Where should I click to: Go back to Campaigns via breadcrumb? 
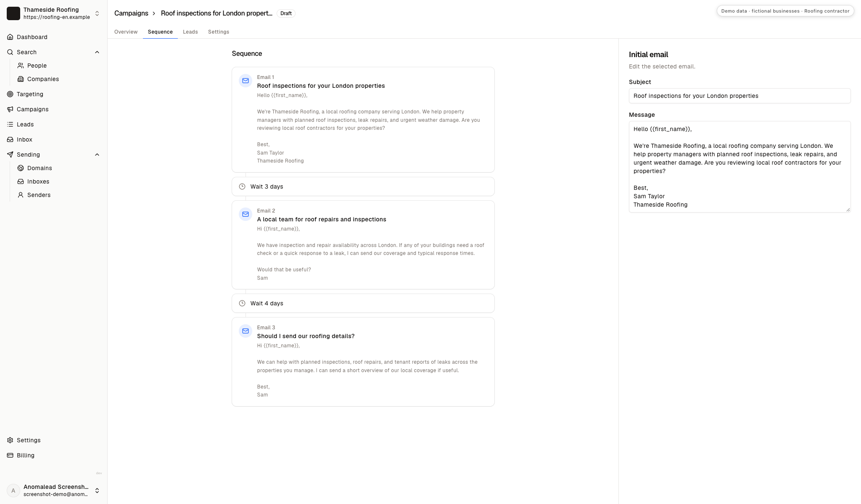[x=131, y=13]
